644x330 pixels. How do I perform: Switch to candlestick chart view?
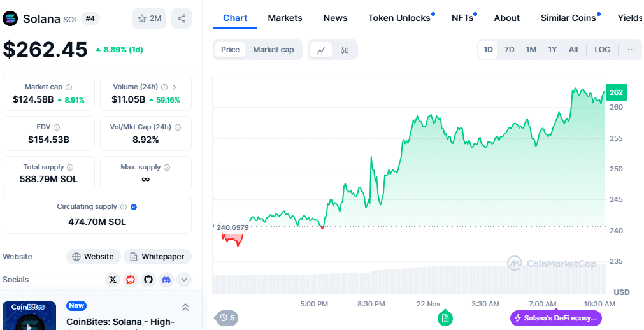pos(345,50)
